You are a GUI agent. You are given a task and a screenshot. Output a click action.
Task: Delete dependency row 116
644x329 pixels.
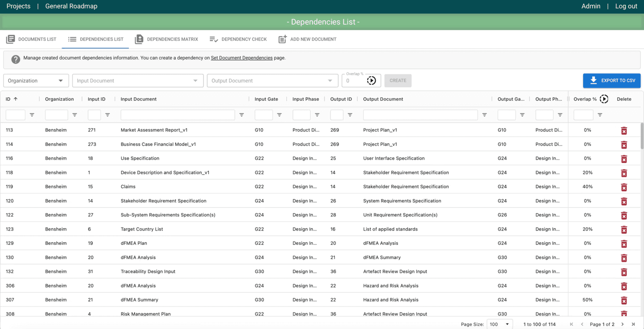pos(624,159)
